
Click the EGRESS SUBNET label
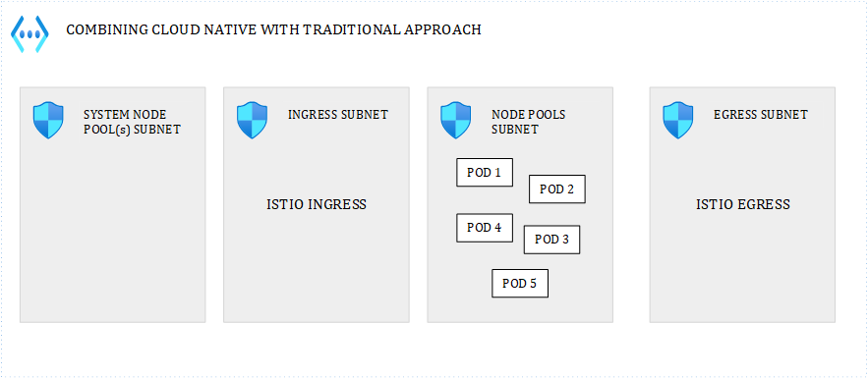tap(761, 115)
